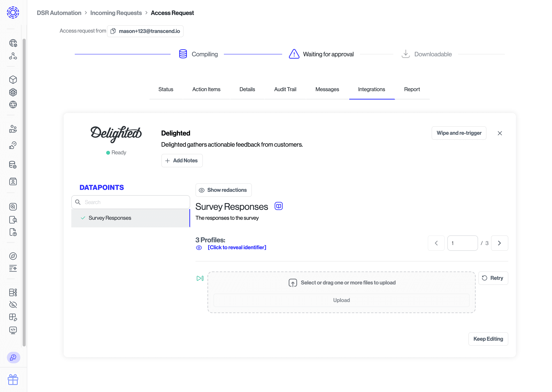
Task: Click the crossed-out eye icon in sidebar
Action: (x=13, y=305)
